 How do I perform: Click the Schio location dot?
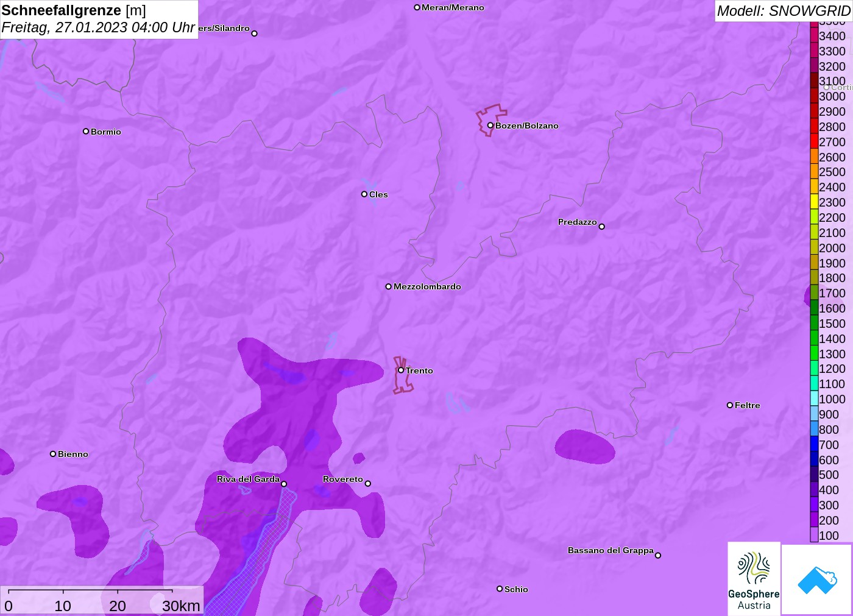[500, 589]
